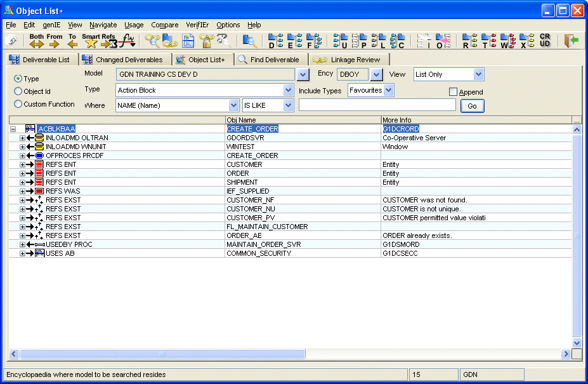Click the search value text field
The height and width of the screenshot is (384, 588).
click(x=377, y=105)
